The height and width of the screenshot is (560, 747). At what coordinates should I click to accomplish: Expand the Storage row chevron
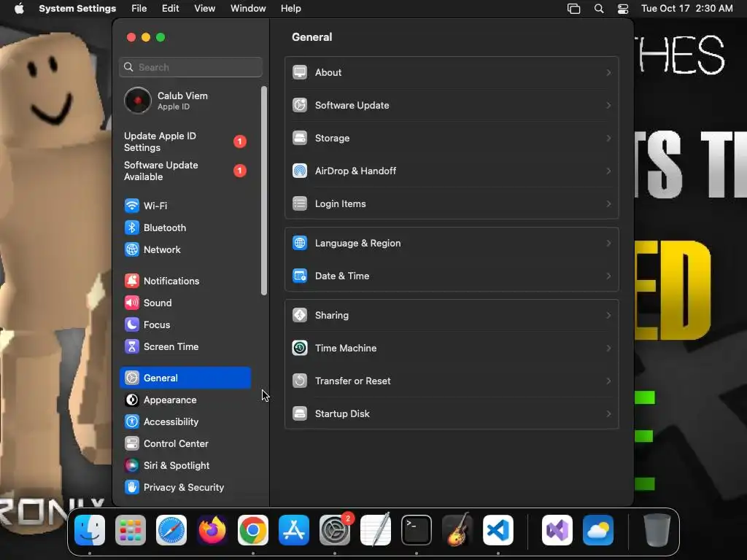[608, 138]
